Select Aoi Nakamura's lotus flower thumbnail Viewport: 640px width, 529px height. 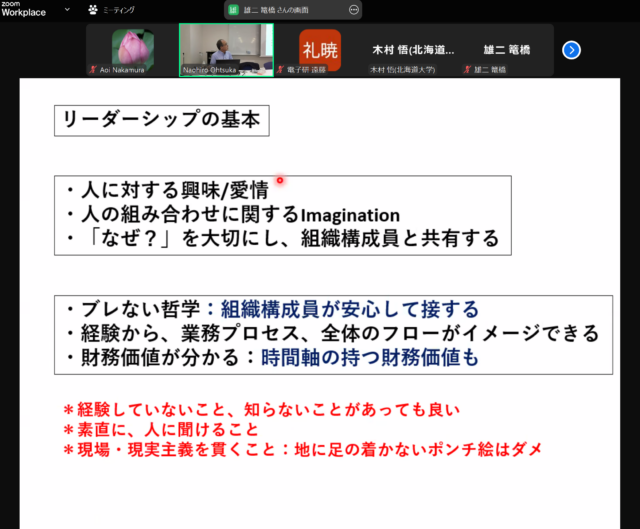[x=131, y=47]
